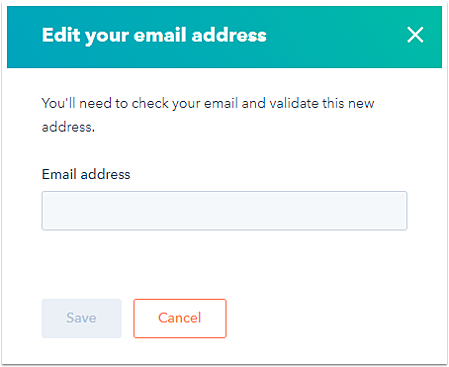Click the Save button left of Cancel
Image resolution: width=449 pixels, height=367 pixels.
click(x=82, y=318)
